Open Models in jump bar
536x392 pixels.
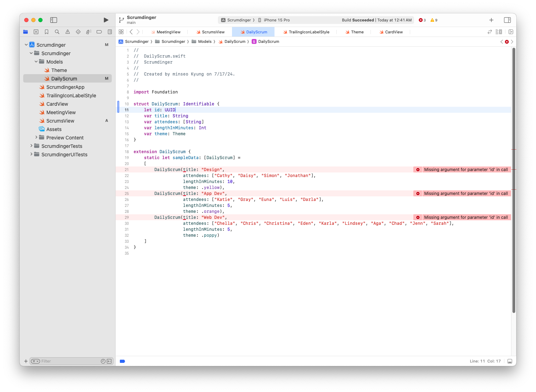201,42
